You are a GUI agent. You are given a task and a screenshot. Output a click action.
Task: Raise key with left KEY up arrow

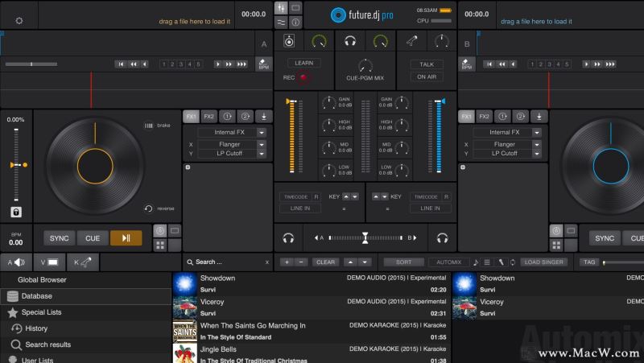coord(346,196)
